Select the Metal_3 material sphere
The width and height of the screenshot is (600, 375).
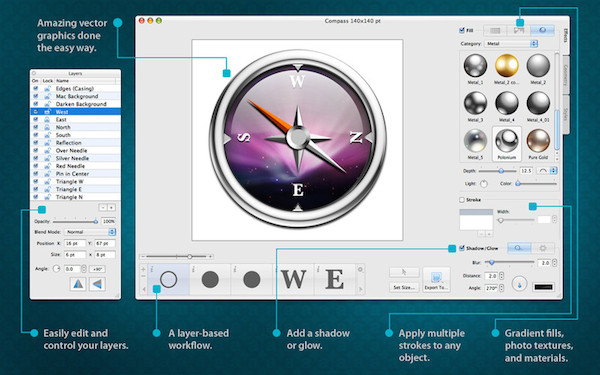tap(475, 103)
